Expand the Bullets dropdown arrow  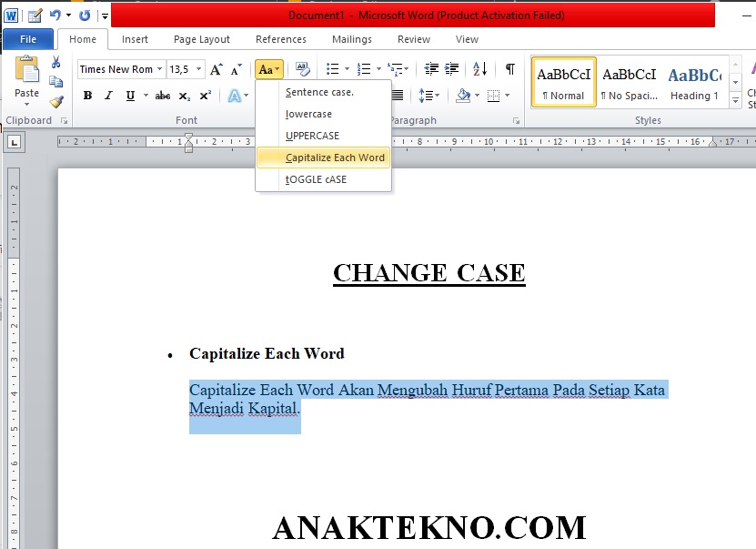click(347, 69)
